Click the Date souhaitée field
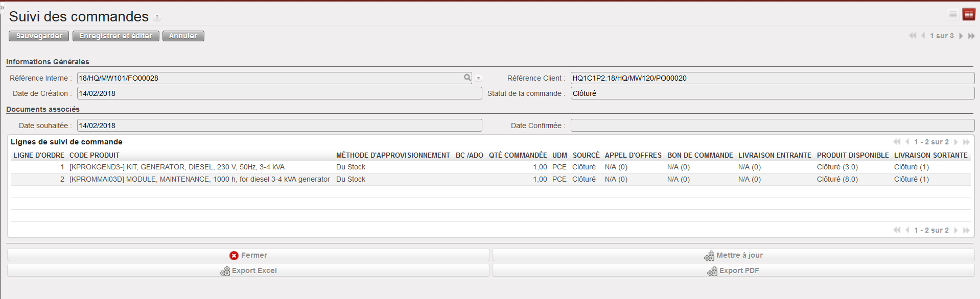Viewport: 980px width, 299px height. point(279,126)
